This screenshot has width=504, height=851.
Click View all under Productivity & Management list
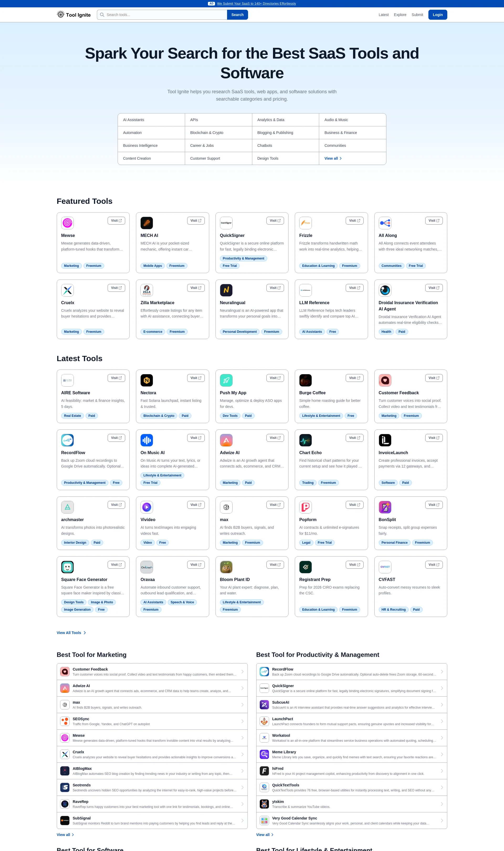tap(265, 835)
